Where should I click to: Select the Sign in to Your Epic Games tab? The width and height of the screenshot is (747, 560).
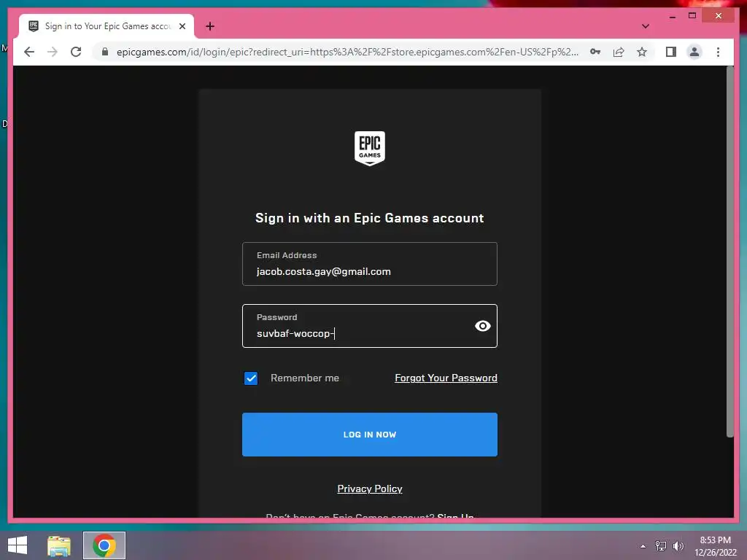107,26
